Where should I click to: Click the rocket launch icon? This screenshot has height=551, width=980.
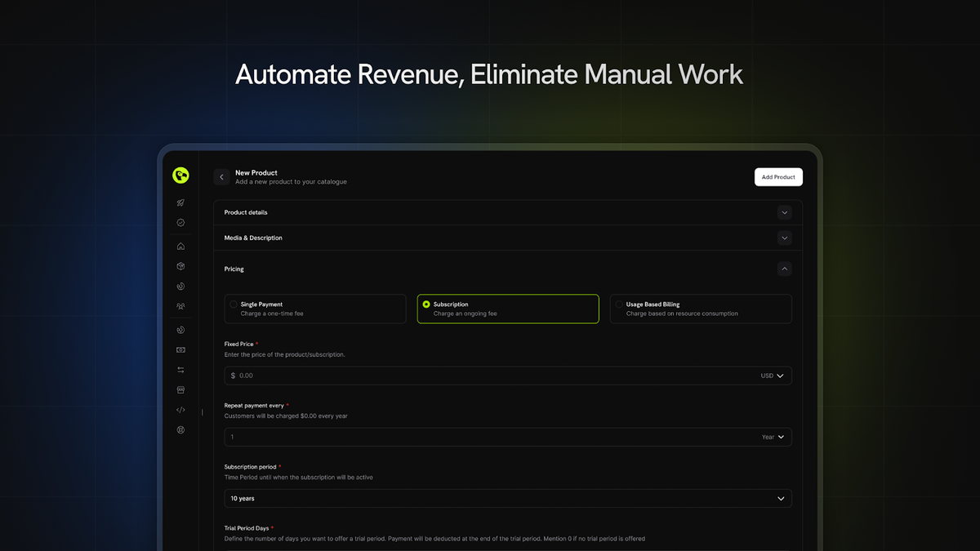pyautogui.click(x=180, y=202)
